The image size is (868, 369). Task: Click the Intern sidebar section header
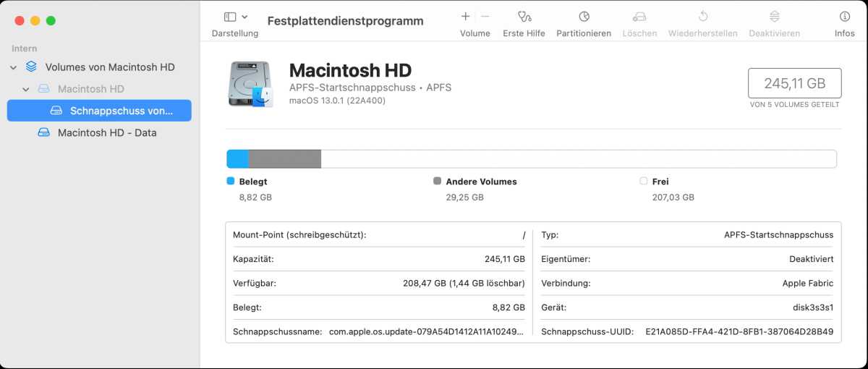point(24,48)
